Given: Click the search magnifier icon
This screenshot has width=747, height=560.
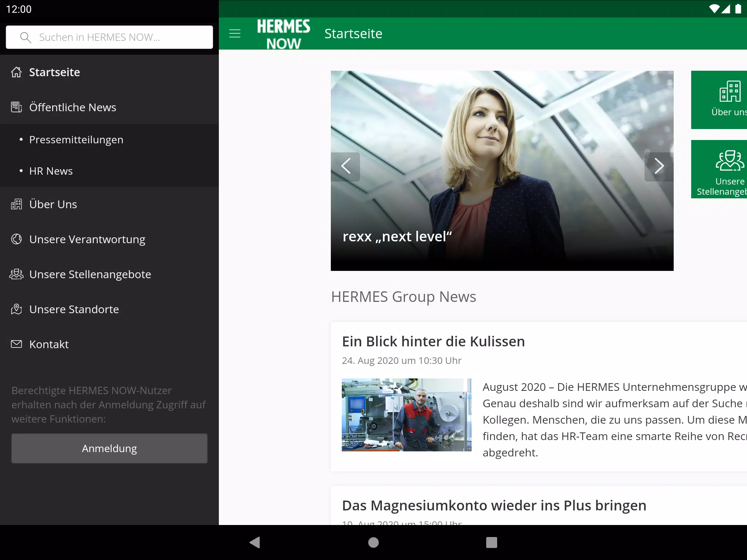Looking at the screenshot, I should (x=26, y=37).
